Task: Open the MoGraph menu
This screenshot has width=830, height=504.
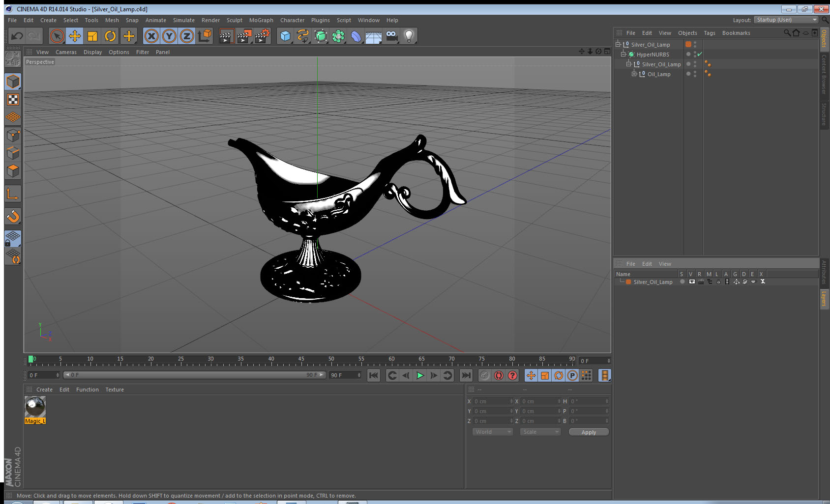Action: pyautogui.click(x=261, y=20)
